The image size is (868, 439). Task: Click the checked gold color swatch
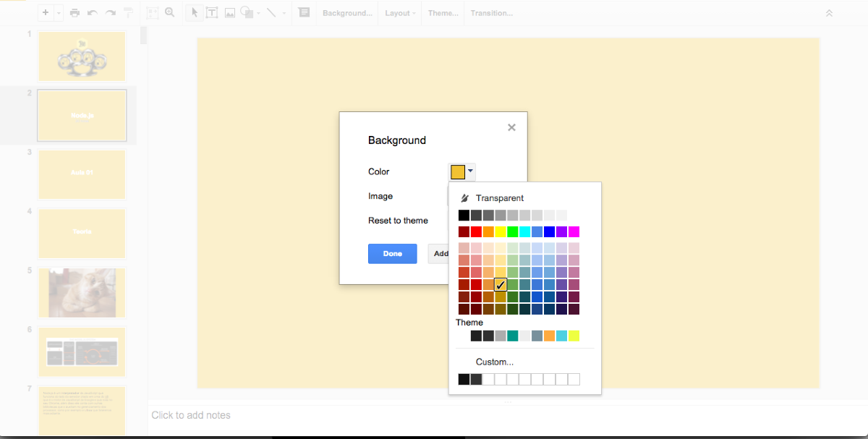click(x=501, y=285)
